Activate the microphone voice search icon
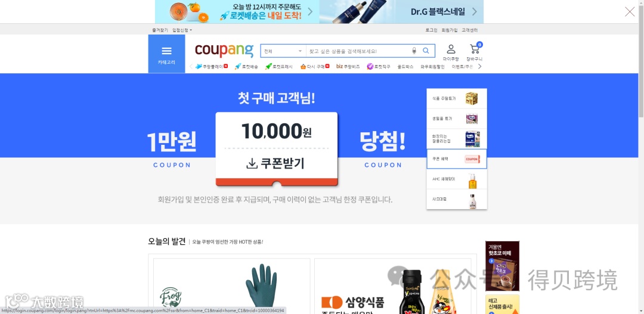 coord(414,51)
